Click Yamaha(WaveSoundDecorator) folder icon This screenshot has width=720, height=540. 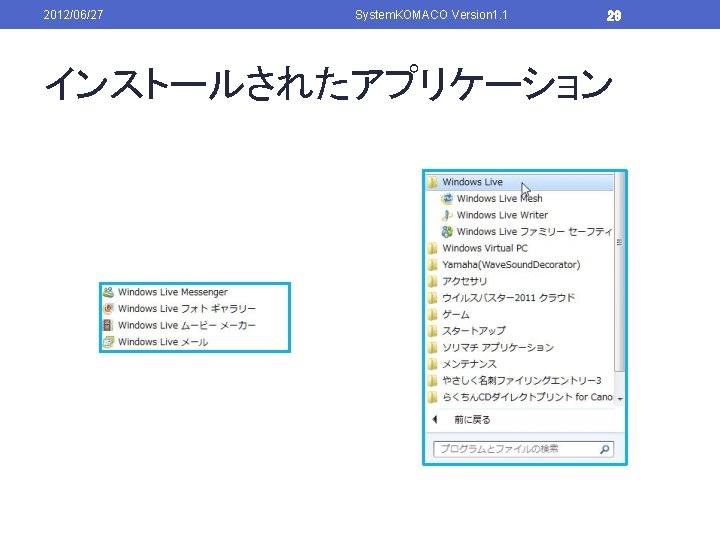coord(432,265)
